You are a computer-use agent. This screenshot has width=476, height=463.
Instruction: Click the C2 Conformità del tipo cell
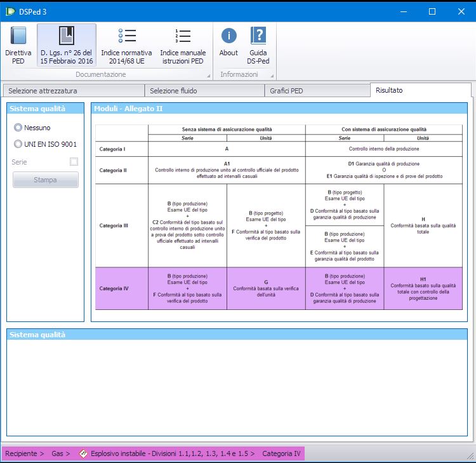tap(187, 225)
